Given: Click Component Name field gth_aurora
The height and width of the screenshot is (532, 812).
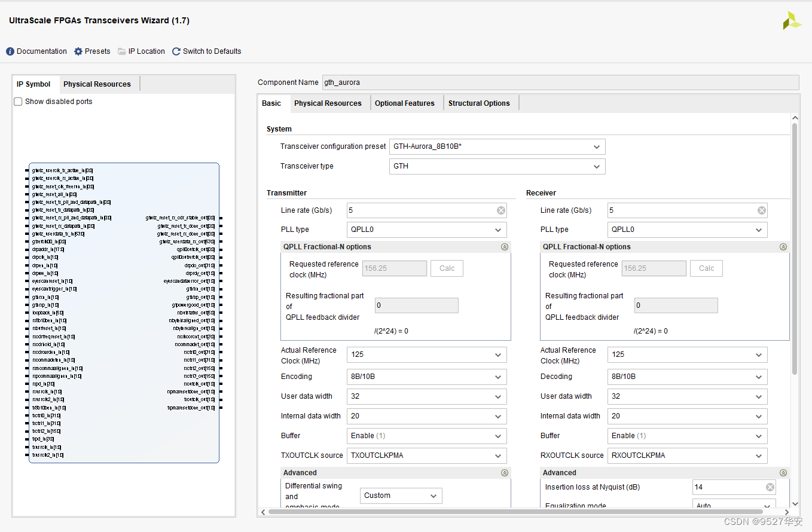Looking at the screenshot, I should click(560, 82).
